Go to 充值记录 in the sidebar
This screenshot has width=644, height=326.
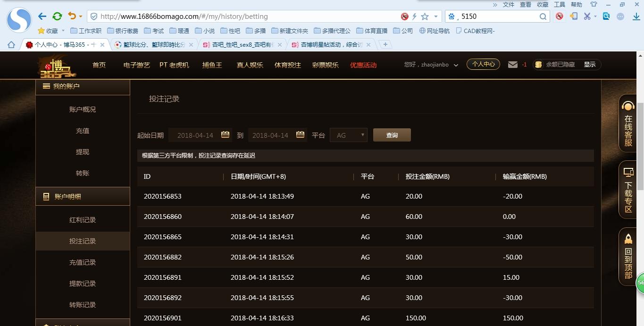pyautogui.click(x=83, y=262)
